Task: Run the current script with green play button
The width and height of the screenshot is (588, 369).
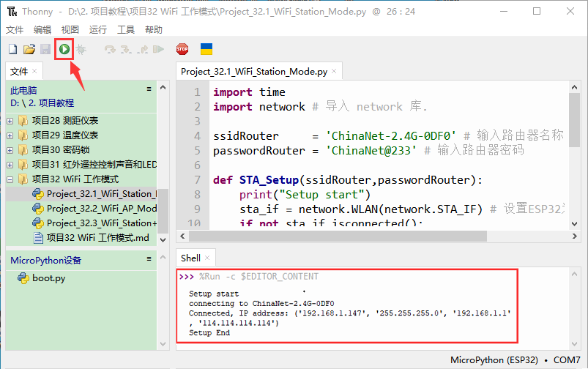Action: (64, 49)
